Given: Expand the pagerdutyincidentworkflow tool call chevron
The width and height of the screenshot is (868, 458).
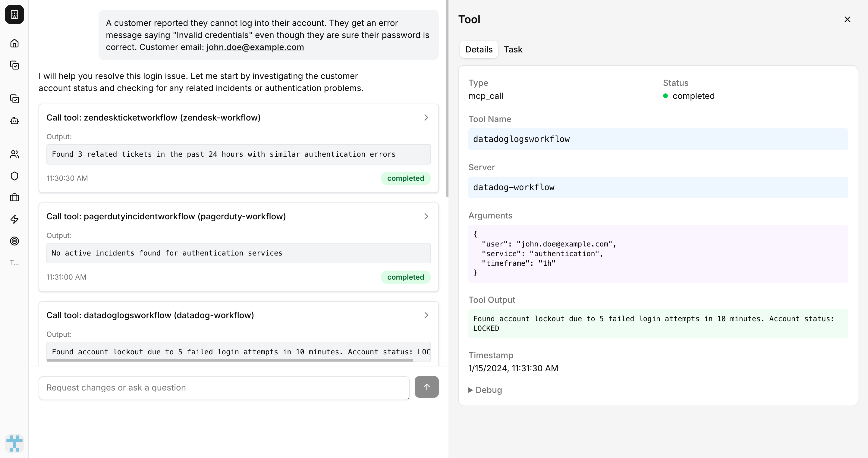Looking at the screenshot, I should click(x=426, y=216).
